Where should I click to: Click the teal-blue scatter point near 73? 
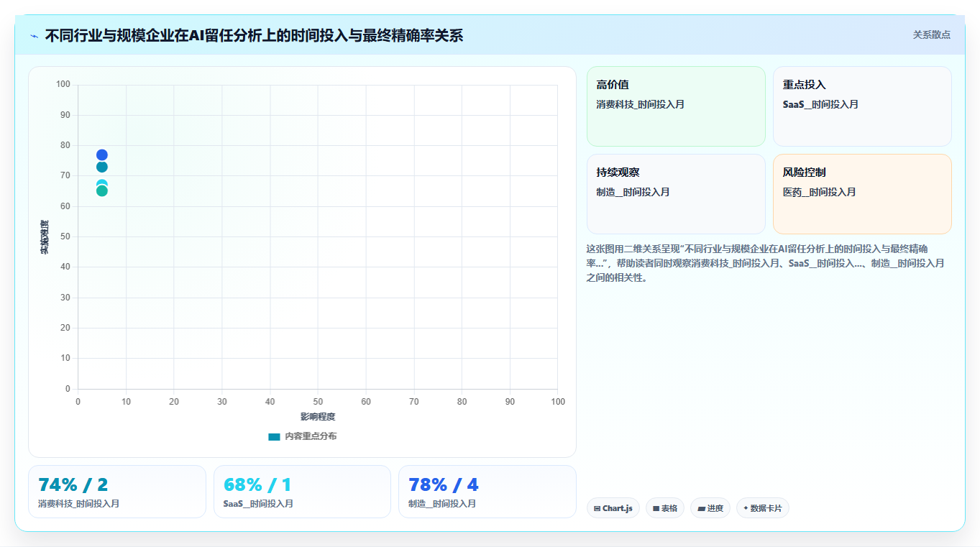[102, 167]
